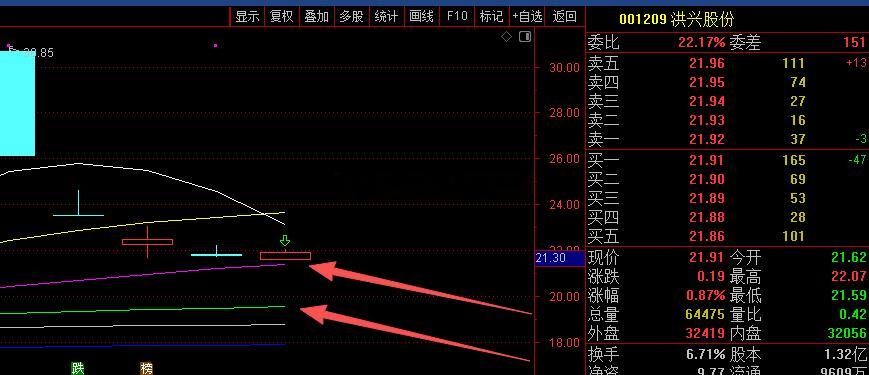The width and height of the screenshot is (869, 375).
Task: Click 卖一 price 21.92
Action: coord(707,139)
